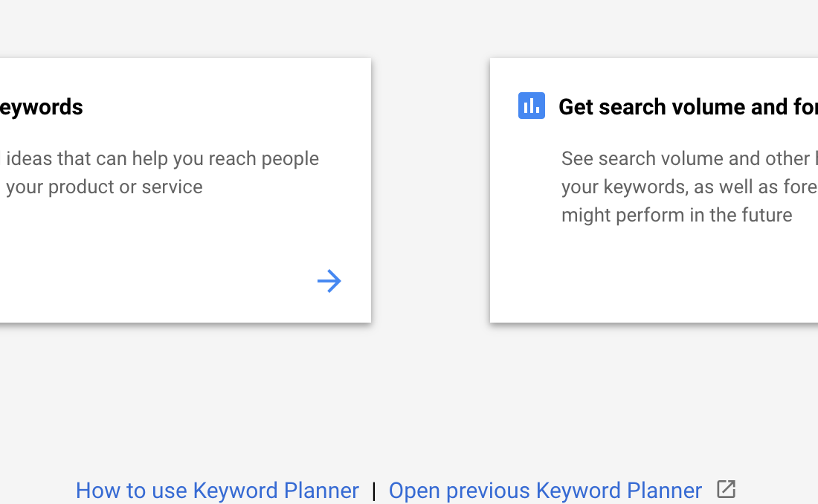Click the blue bar chart icon

click(x=531, y=106)
